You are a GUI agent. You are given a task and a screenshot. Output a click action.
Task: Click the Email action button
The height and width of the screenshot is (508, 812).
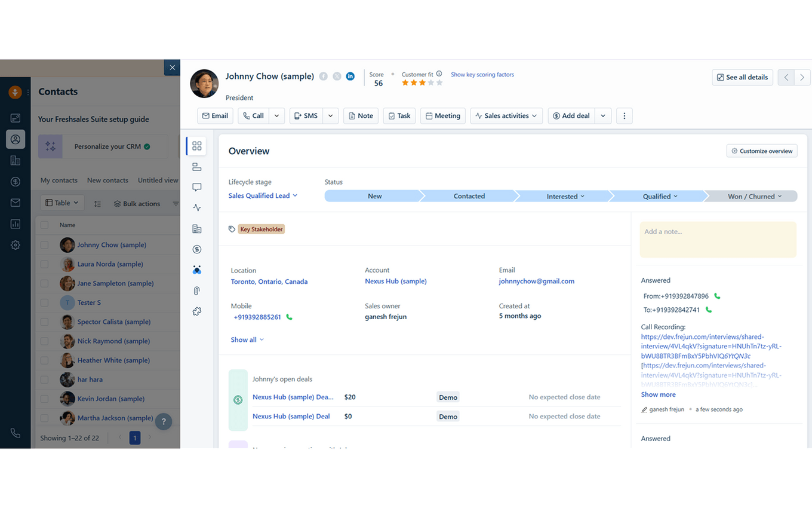tap(215, 116)
